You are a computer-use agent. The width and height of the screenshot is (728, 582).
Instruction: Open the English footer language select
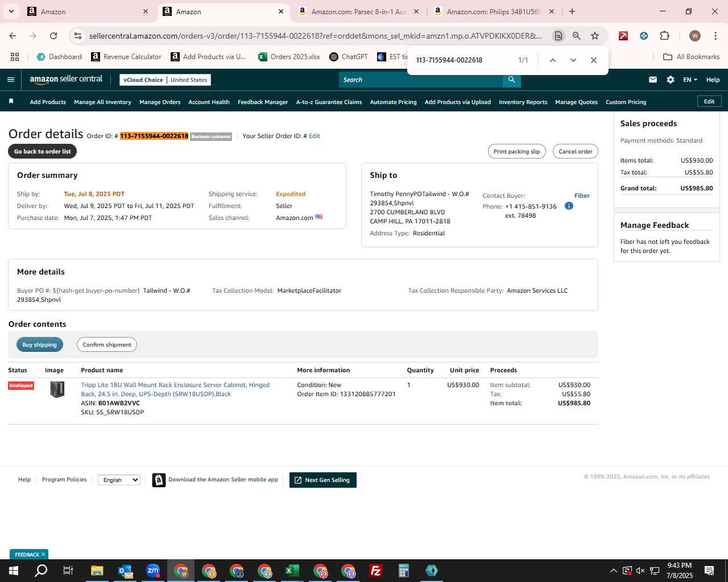[x=119, y=480]
